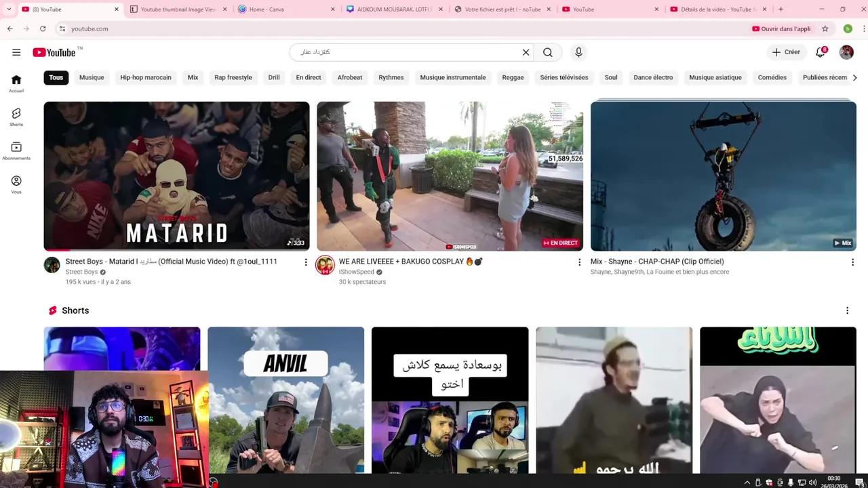The width and height of the screenshot is (868, 488).
Task: Open the YouTube hamburger guide menu
Action: pyautogui.click(x=16, y=52)
